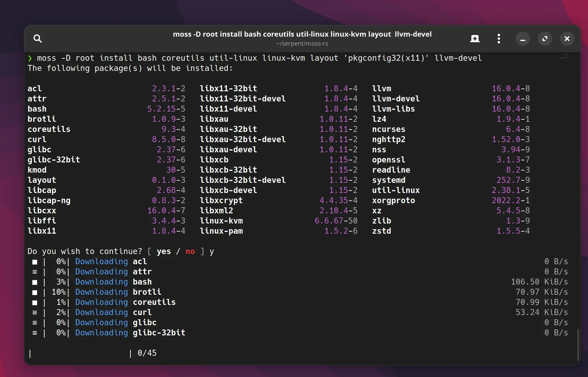Click version 5.2.15-5 of bash
The height and width of the screenshot is (377, 588).
(166, 109)
